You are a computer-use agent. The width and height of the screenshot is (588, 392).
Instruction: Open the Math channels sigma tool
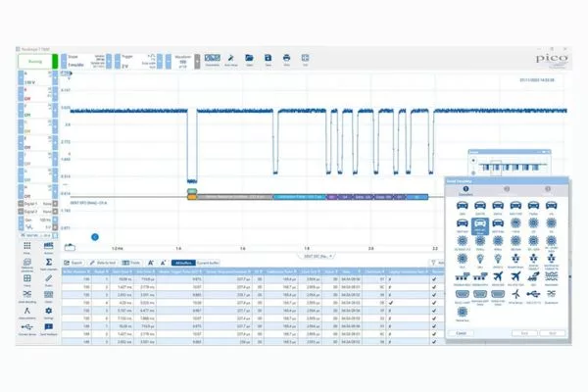click(x=49, y=264)
